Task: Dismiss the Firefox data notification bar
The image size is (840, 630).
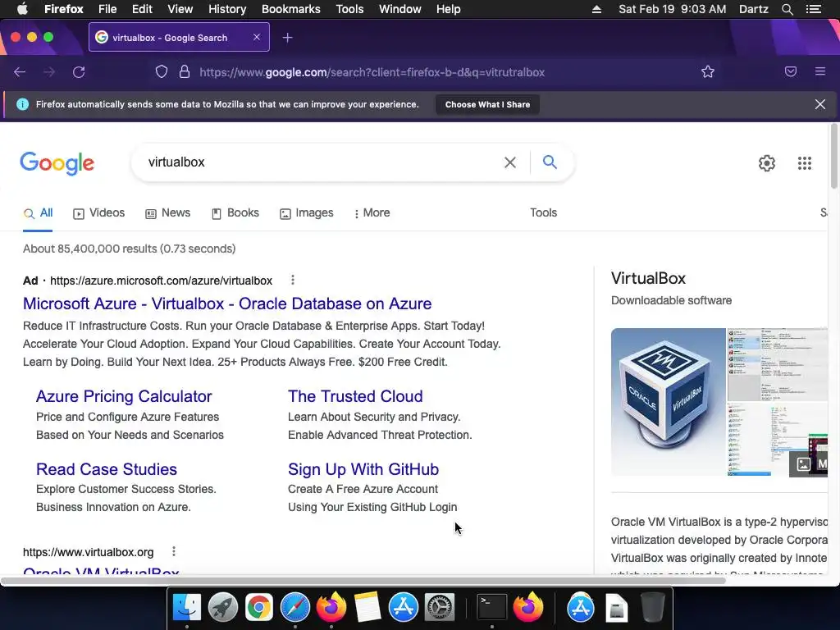Action: [x=819, y=104]
